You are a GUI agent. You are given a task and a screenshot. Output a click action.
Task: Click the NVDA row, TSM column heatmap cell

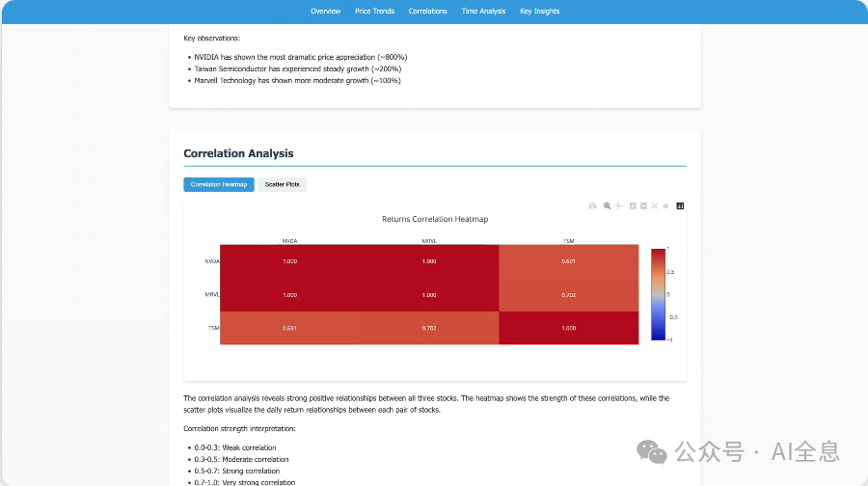[x=568, y=261]
